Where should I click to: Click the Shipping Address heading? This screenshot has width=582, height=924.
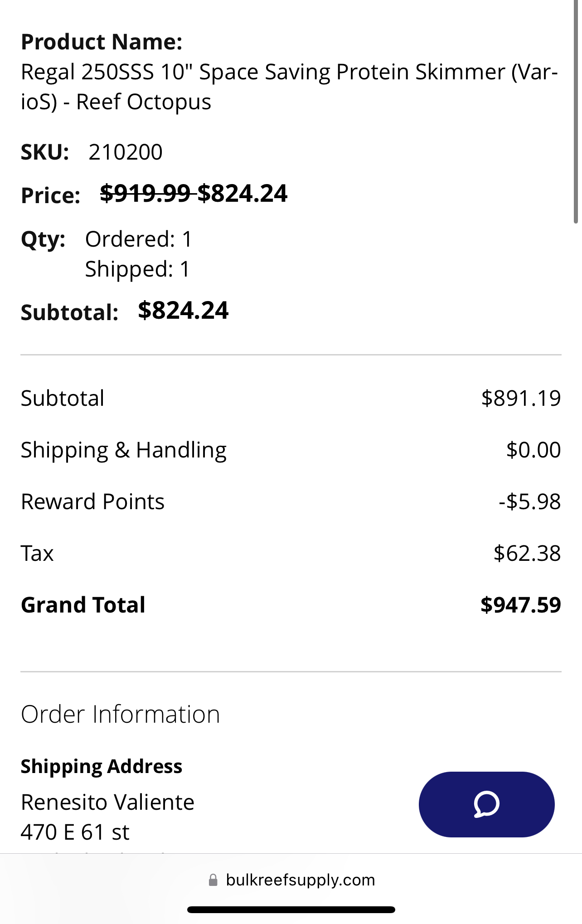(102, 766)
